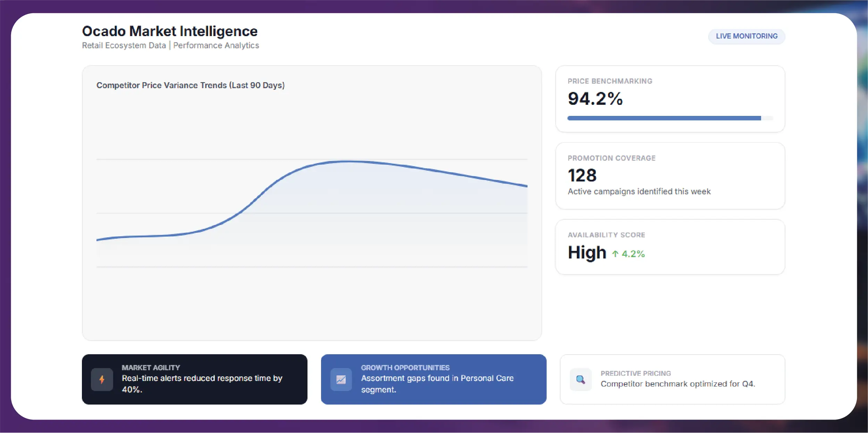Open the Market Agility card

click(x=195, y=379)
